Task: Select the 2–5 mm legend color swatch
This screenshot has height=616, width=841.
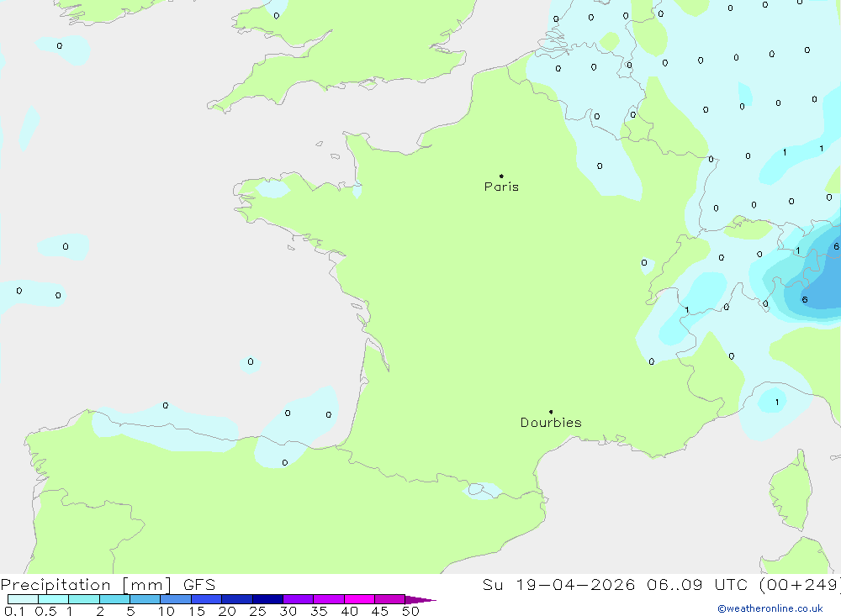Action: 114,599
